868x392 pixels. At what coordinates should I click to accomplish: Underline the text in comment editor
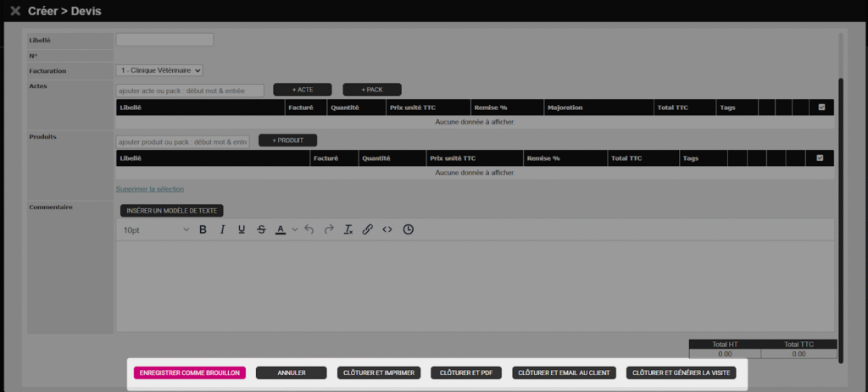click(242, 229)
